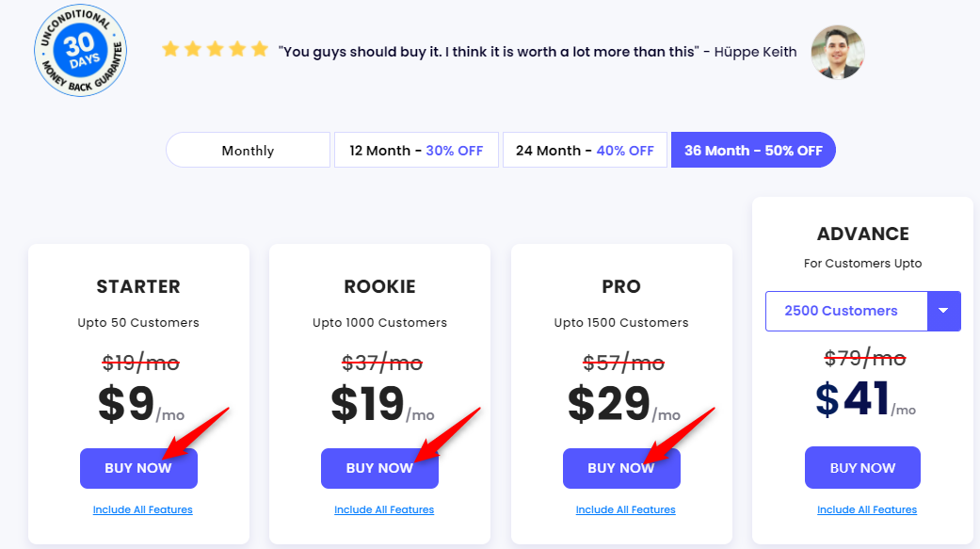Choose the 24 Month 40% OFF option
Viewport: 980px width, 549px height.
click(585, 150)
